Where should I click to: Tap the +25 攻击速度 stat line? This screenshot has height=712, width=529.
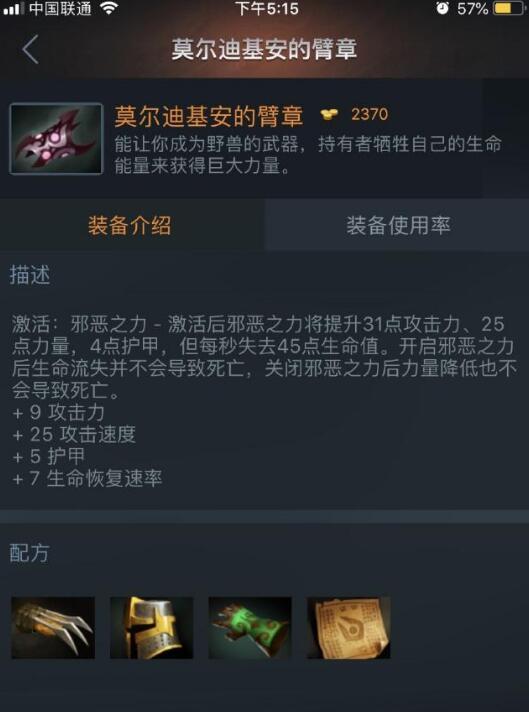[x=74, y=435]
